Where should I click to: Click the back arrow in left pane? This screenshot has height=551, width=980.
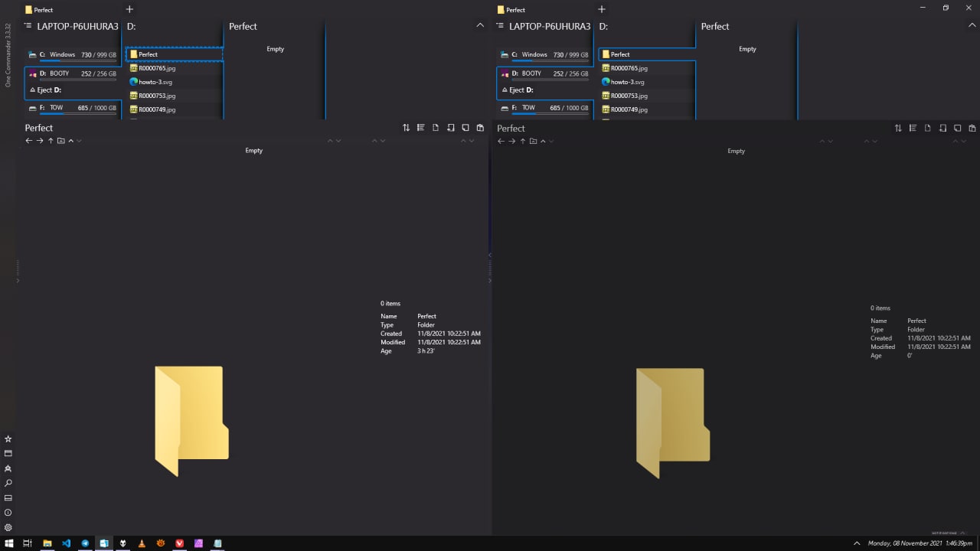(29, 141)
